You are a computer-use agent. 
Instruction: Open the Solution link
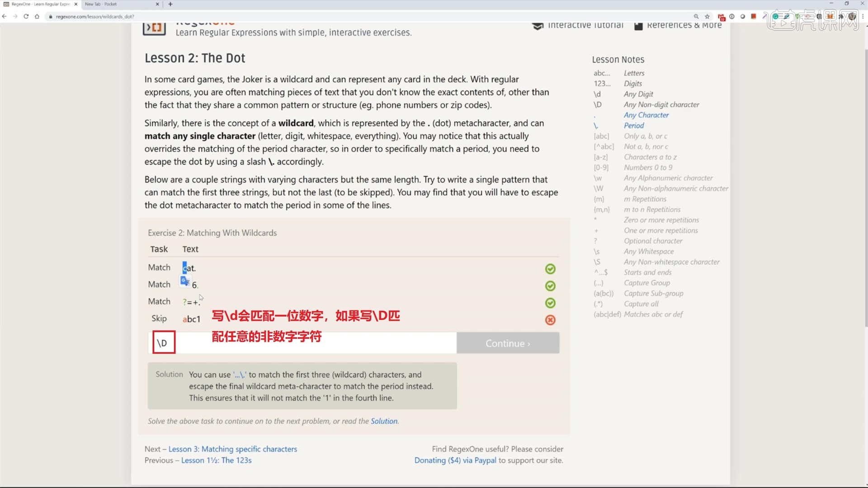[x=384, y=421]
